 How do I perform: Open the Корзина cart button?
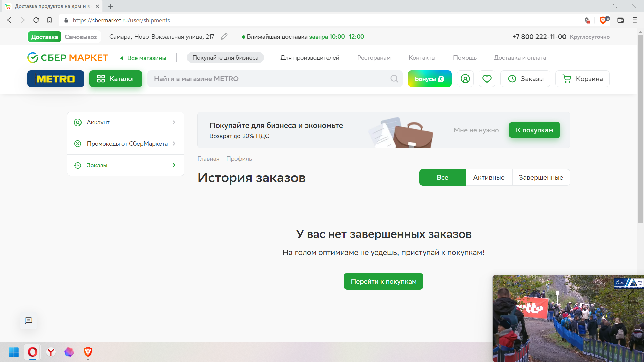pos(583,79)
